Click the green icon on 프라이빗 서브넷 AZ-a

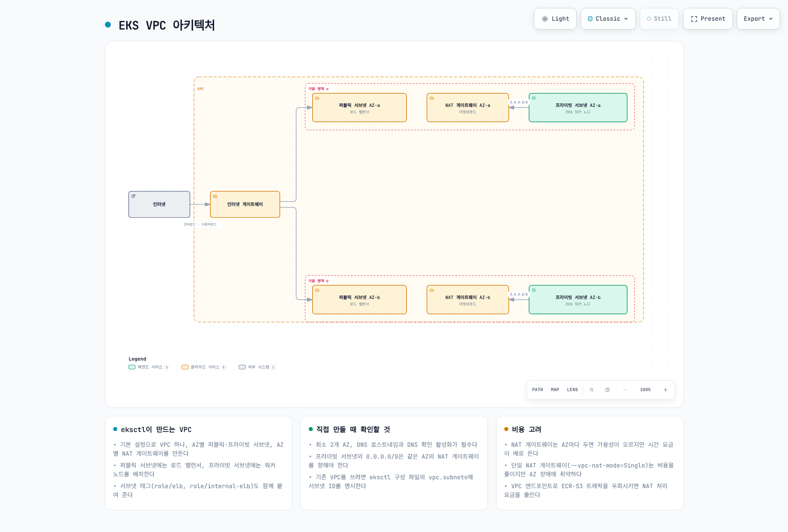coord(534,98)
